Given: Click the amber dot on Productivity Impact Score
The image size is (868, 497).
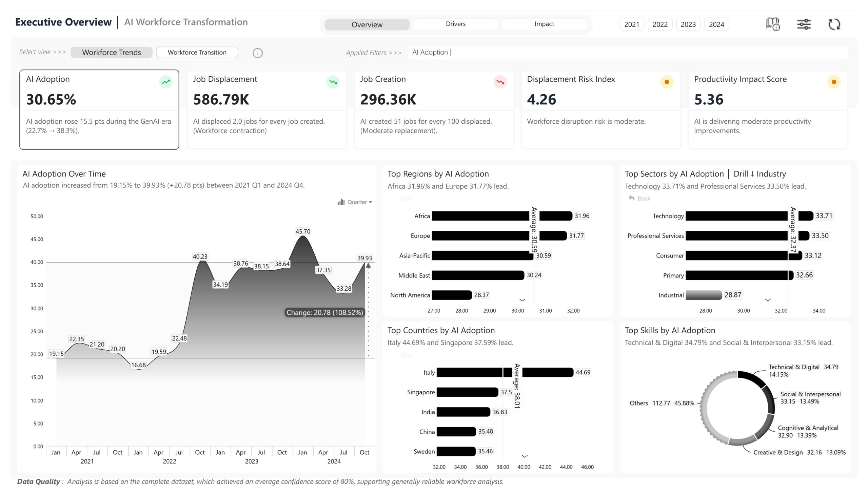Looking at the screenshot, I should pos(834,82).
